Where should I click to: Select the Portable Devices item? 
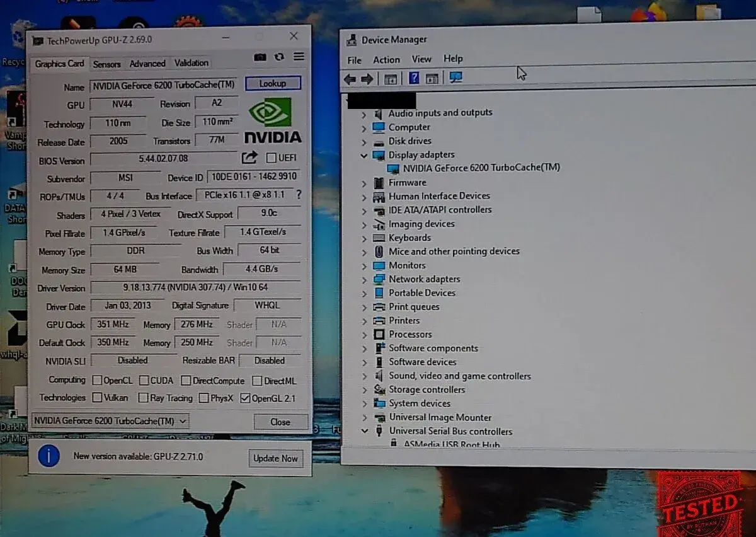pyautogui.click(x=422, y=293)
